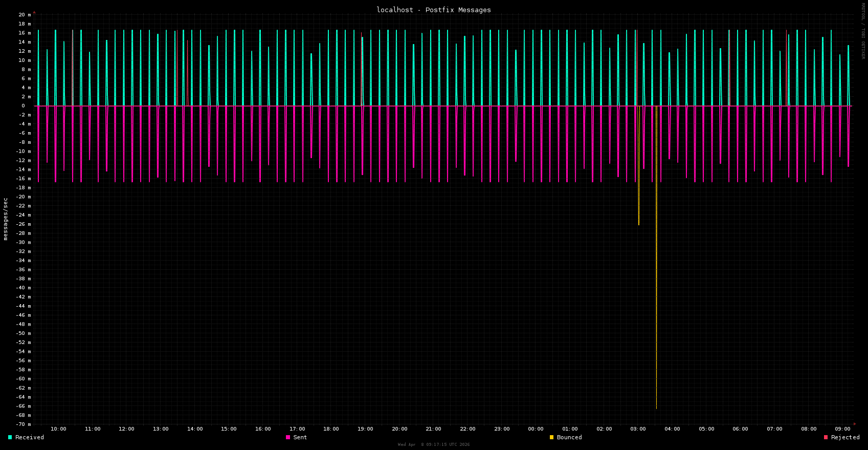Click the 00:00 time axis label
The image size is (868, 450).
coord(536,429)
